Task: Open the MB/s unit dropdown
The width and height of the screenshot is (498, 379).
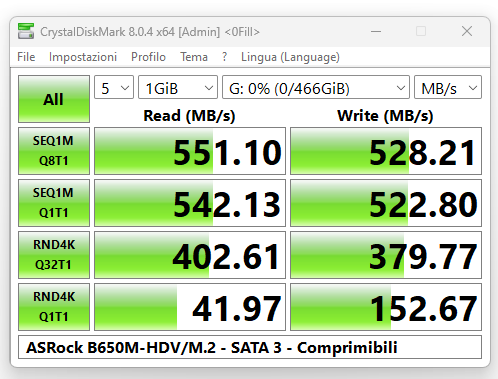Action: point(448,87)
